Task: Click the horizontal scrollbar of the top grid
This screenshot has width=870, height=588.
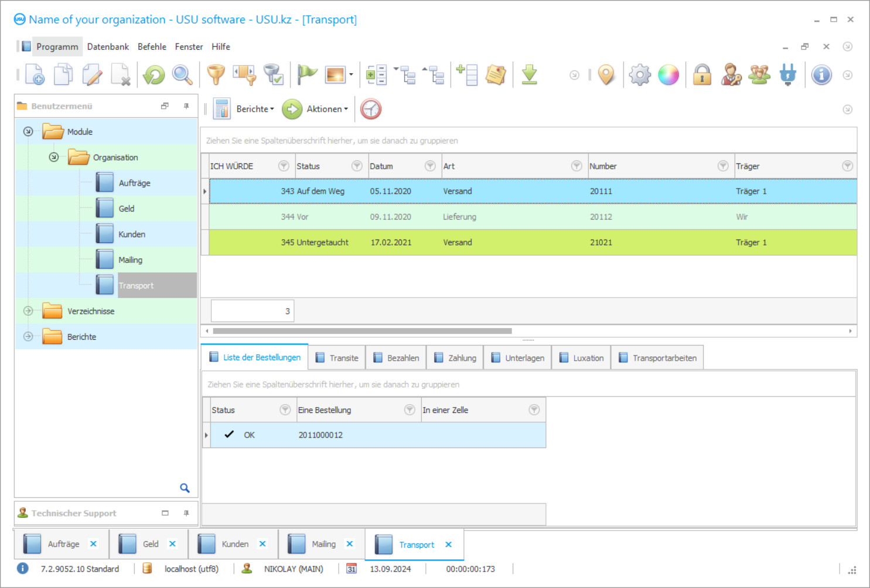Action: point(362,331)
